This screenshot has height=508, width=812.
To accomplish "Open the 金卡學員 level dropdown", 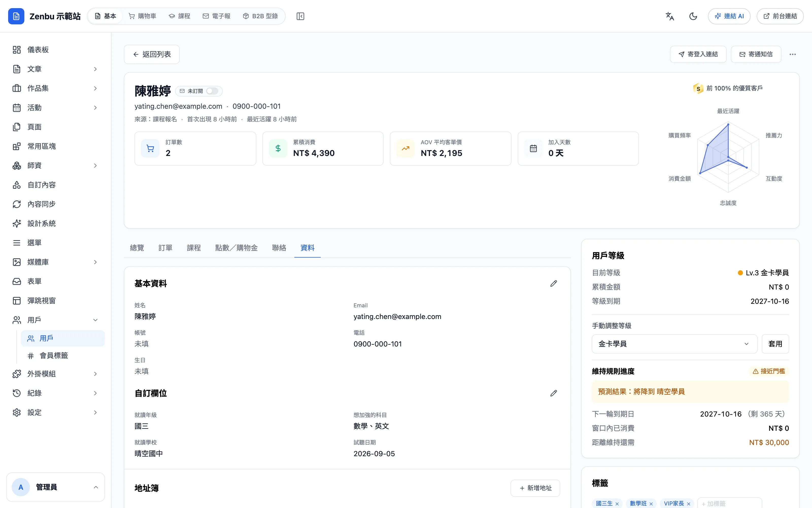I will [x=674, y=344].
